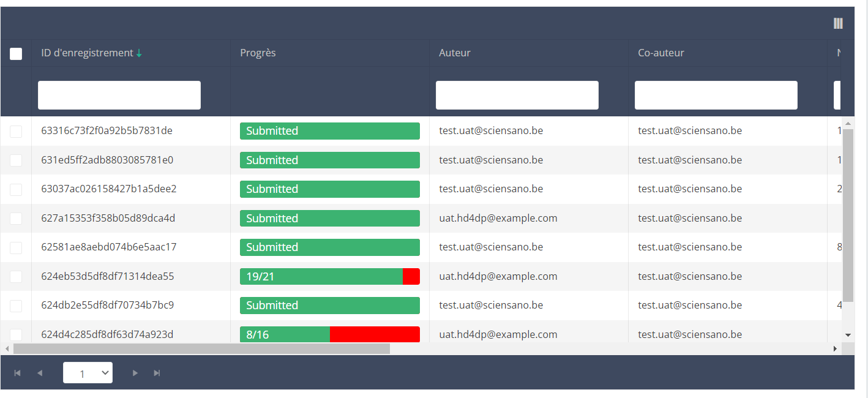Click the Auteur filter text box
The height and width of the screenshot is (398, 868).
517,95
